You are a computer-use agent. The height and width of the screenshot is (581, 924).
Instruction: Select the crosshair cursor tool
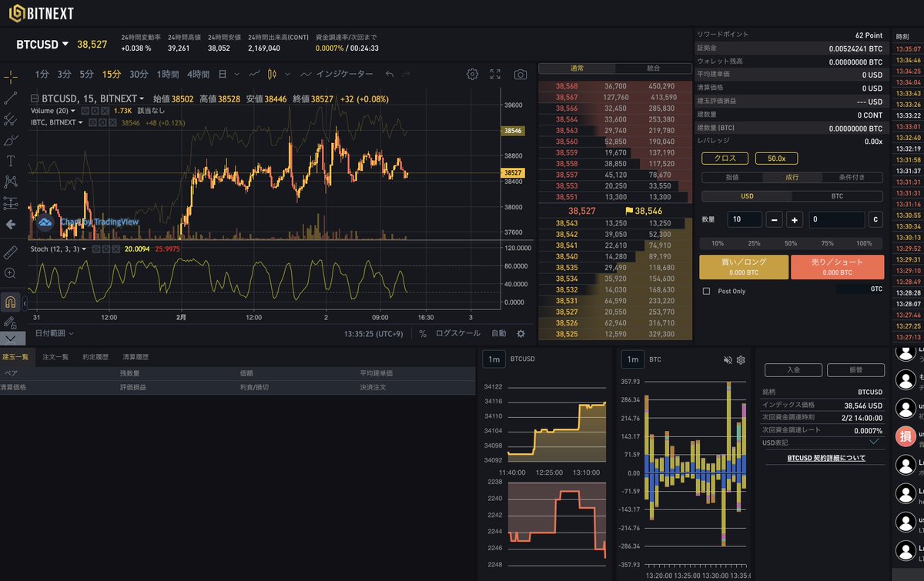(11, 77)
